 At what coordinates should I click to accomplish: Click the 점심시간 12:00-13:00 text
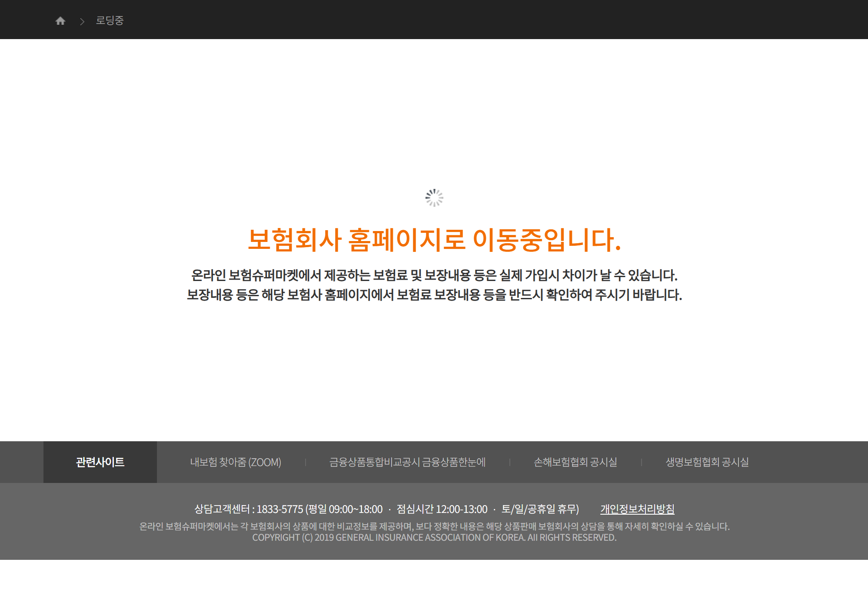(x=442, y=509)
